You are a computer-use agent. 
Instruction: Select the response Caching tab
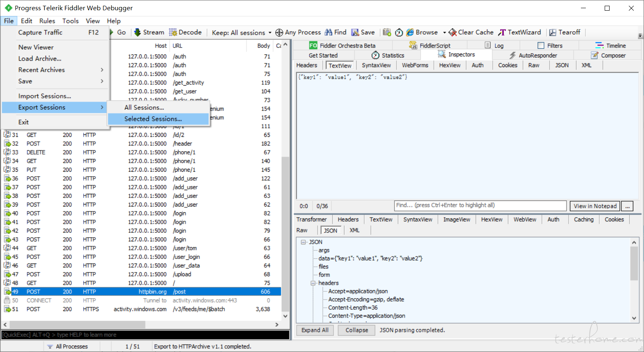[584, 220]
